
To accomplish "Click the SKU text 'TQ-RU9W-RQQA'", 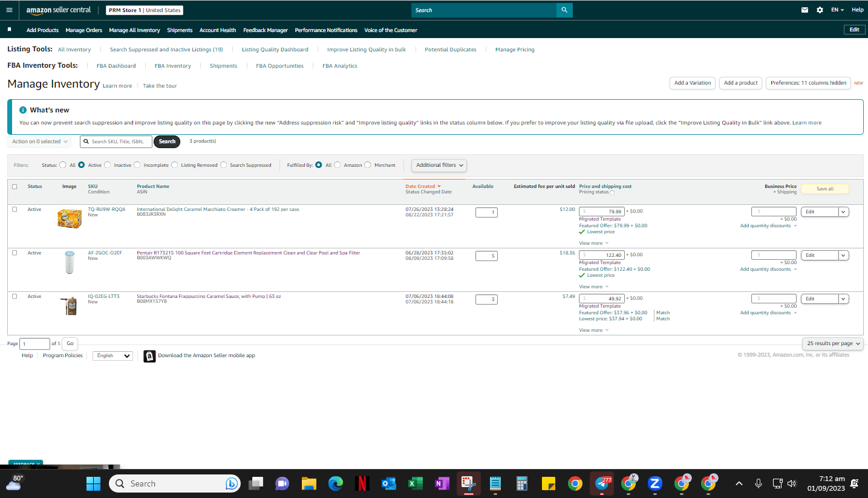I will tap(106, 209).
